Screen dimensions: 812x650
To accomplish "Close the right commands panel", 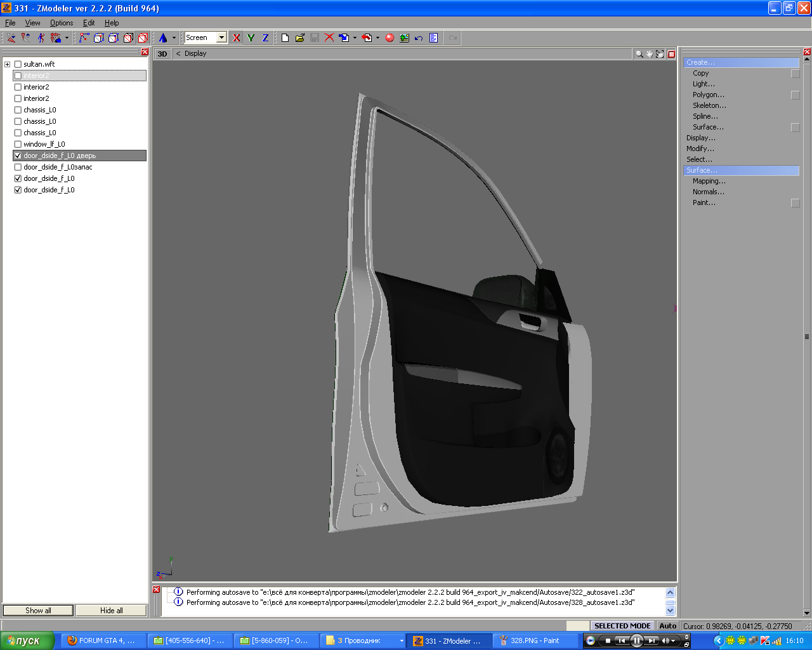I will pyautogui.click(x=807, y=52).
